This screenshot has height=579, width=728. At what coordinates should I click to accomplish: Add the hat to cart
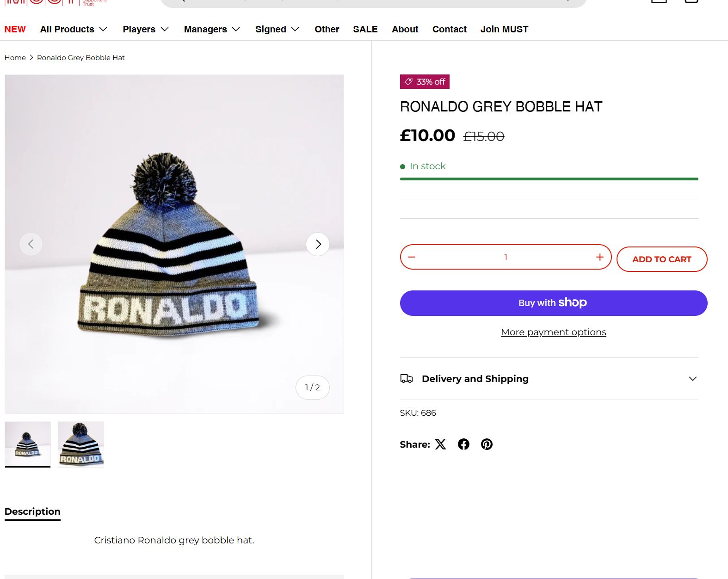coord(661,259)
